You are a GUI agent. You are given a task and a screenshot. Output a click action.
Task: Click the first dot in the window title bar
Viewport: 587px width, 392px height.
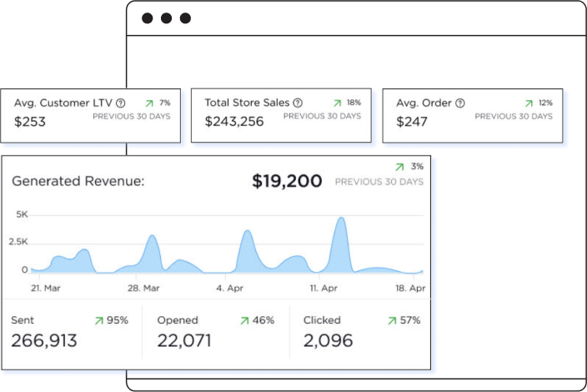tap(148, 18)
